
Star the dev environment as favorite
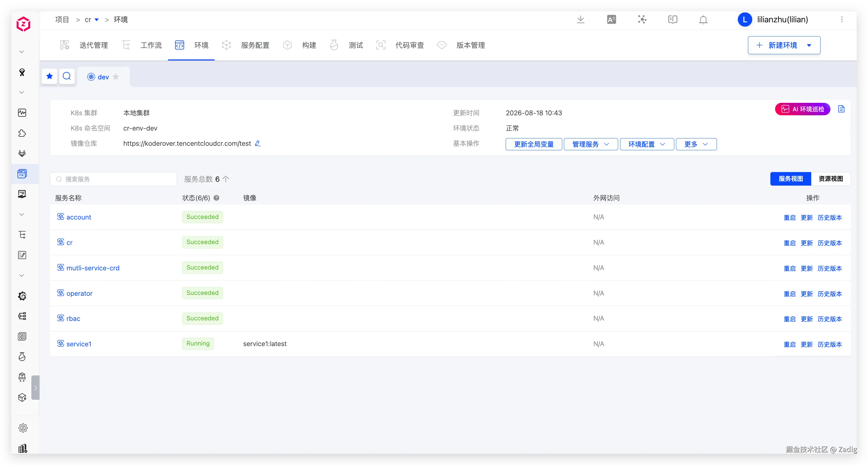(116, 77)
